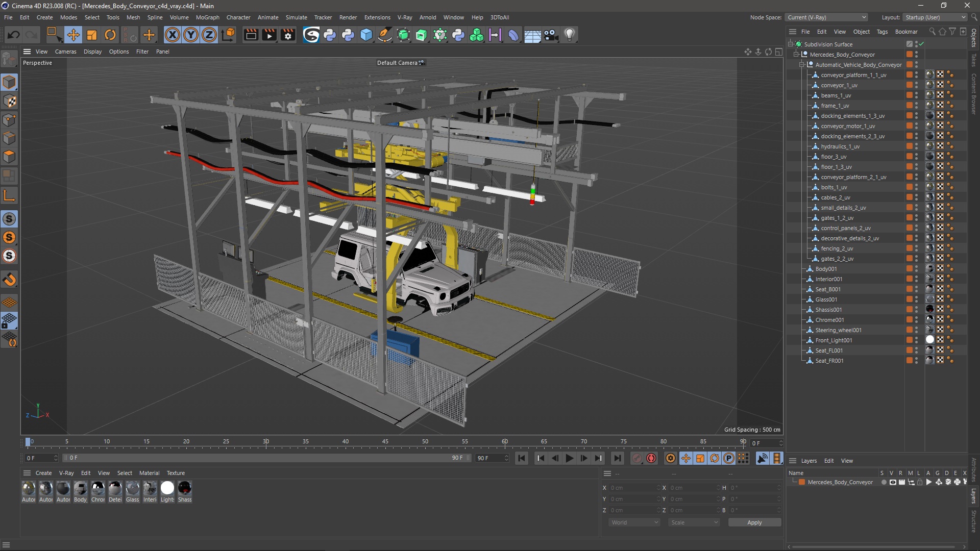Toggle visibility dots for Body001
Screen dimensions: 980x551
tap(916, 269)
